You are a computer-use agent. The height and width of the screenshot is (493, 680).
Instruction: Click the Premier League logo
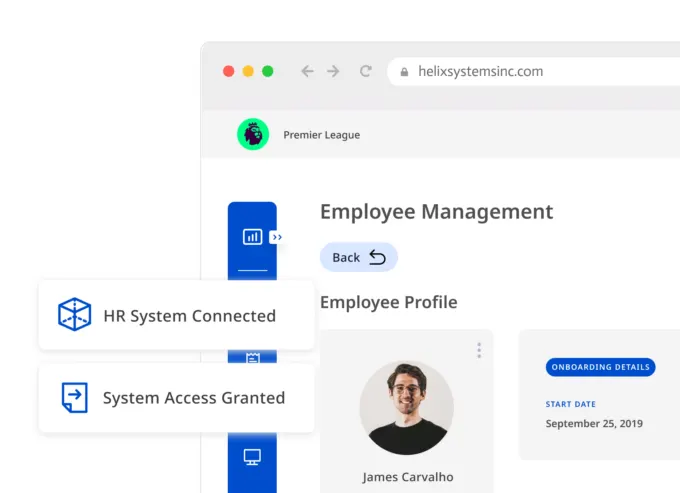pos(253,134)
